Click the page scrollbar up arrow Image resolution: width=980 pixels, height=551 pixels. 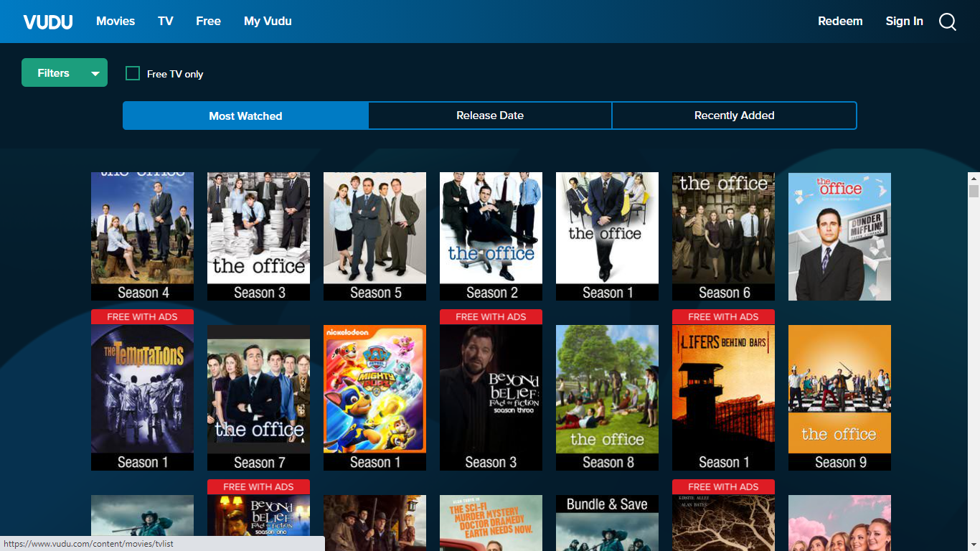(974, 178)
